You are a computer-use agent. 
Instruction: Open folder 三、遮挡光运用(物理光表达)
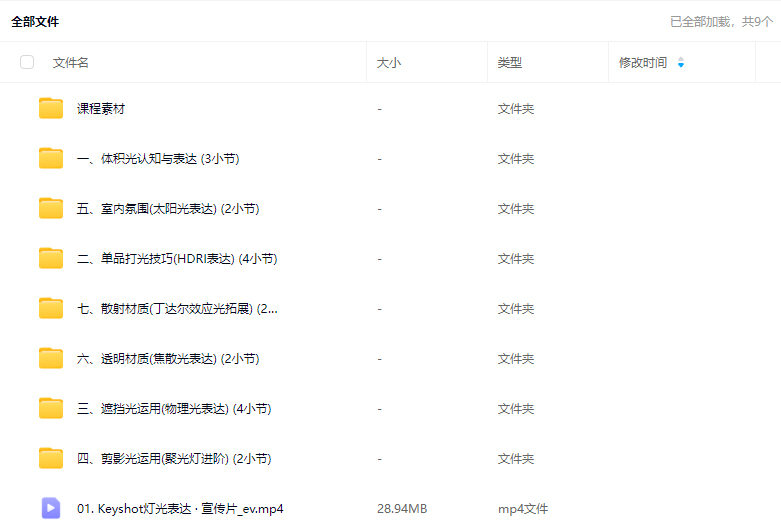pos(174,409)
